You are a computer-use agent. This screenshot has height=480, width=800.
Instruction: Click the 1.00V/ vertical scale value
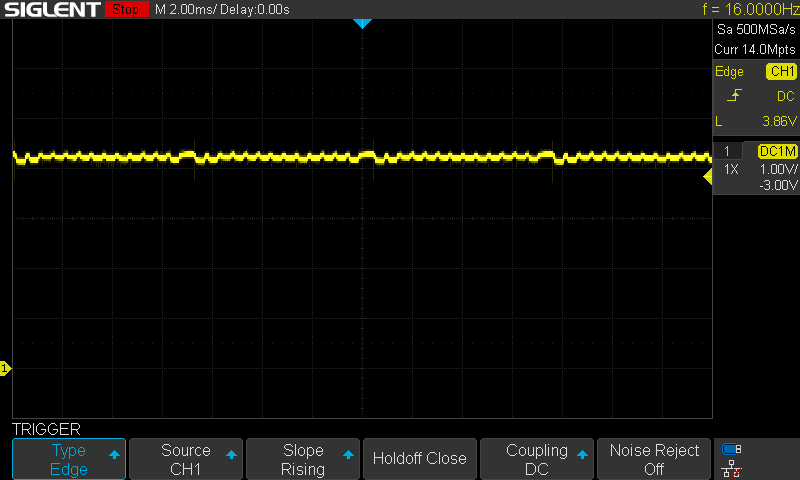click(779, 169)
